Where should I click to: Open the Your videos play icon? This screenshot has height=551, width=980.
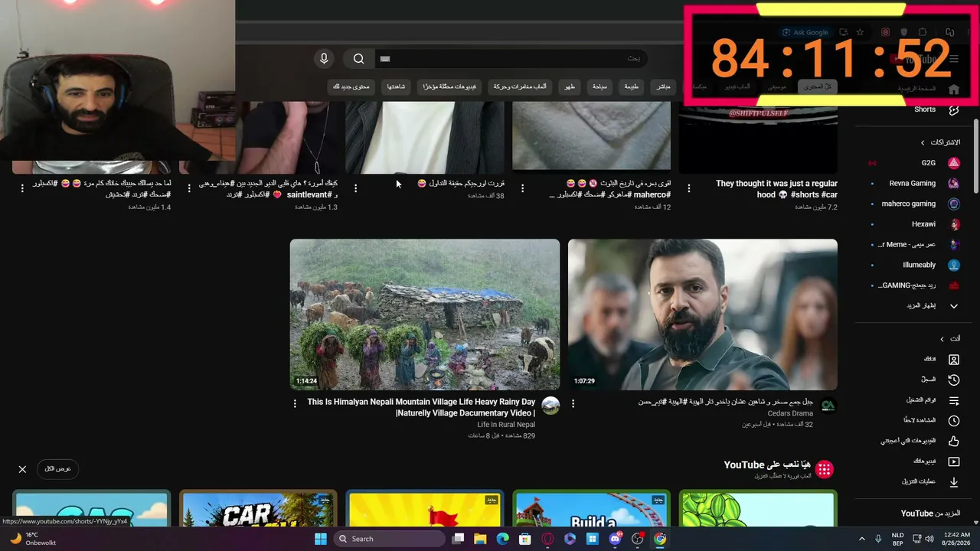coord(954,461)
